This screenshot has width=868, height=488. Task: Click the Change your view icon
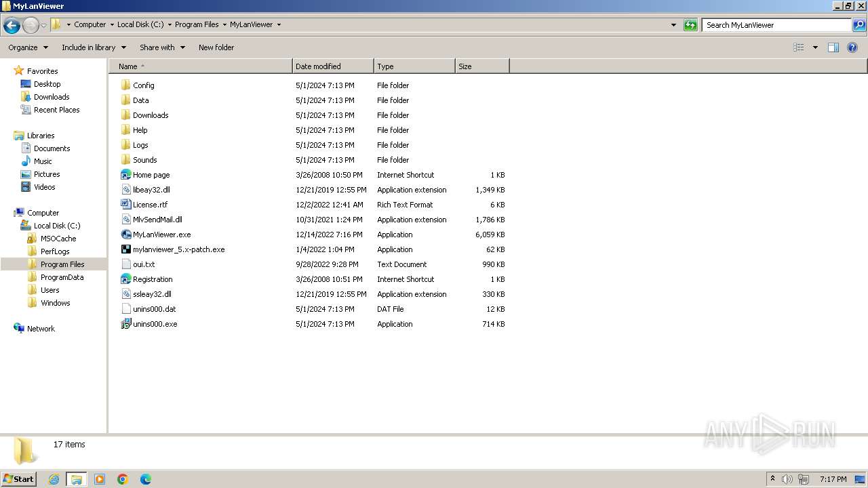(x=799, y=47)
